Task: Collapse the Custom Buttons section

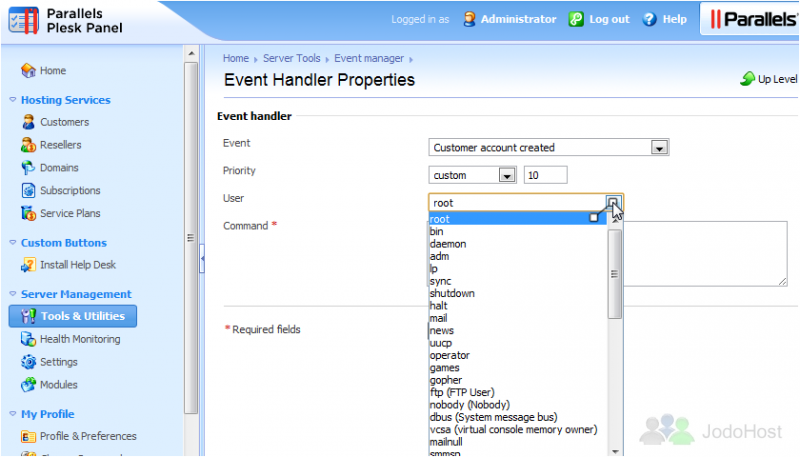Action: [x=13, y=242]
